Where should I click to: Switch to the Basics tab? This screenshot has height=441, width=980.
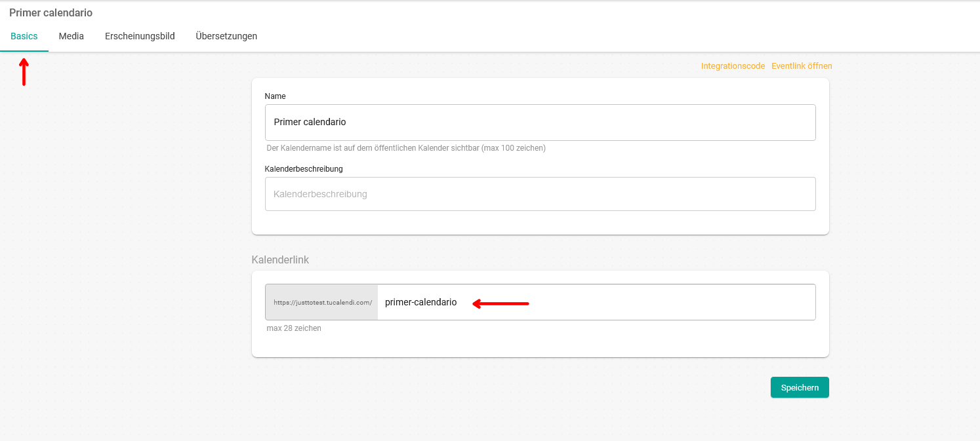pos(24,36)
